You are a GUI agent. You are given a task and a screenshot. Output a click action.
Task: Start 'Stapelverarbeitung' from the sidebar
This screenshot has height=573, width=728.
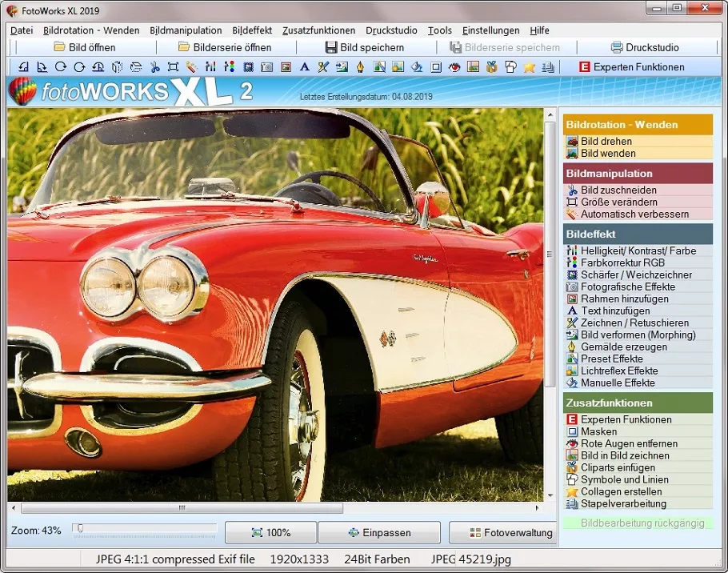click(623, 503)
